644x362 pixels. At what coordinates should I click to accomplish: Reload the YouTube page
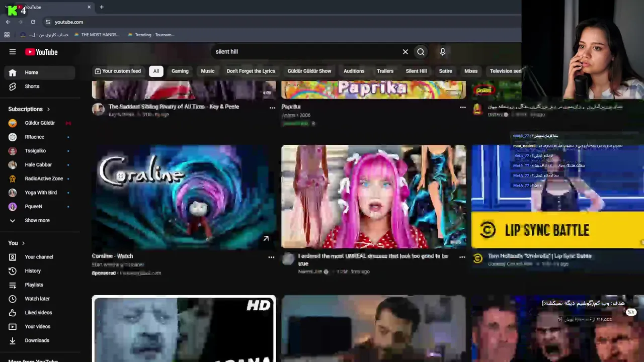pyautogui.click(x=33, y=22)
